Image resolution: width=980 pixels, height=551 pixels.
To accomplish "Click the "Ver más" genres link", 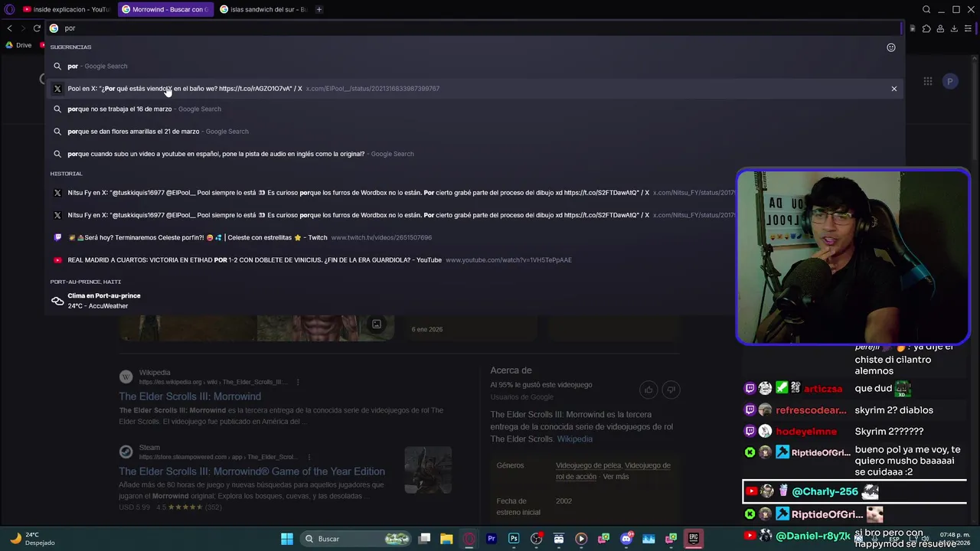I will (616, 477).
